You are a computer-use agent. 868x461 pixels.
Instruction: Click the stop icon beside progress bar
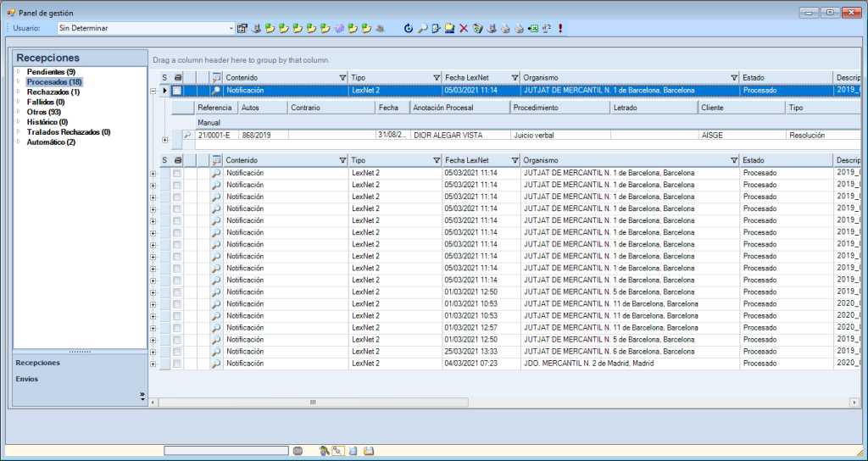298,451
